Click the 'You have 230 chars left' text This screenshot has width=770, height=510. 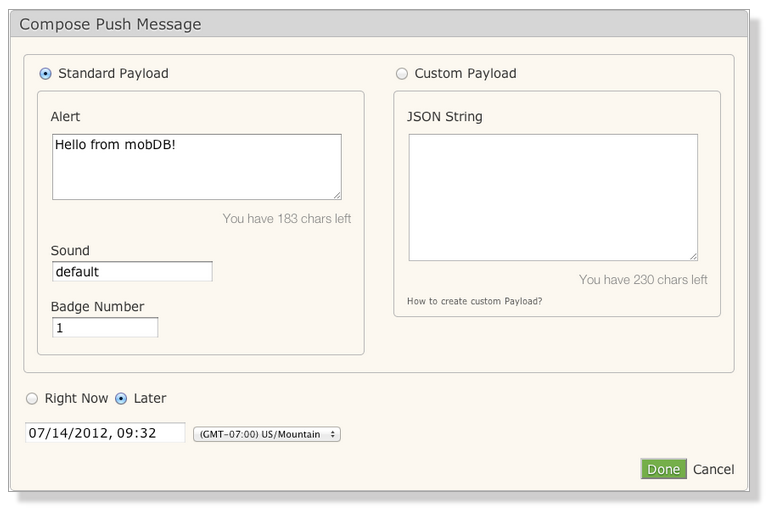[643, 279]
